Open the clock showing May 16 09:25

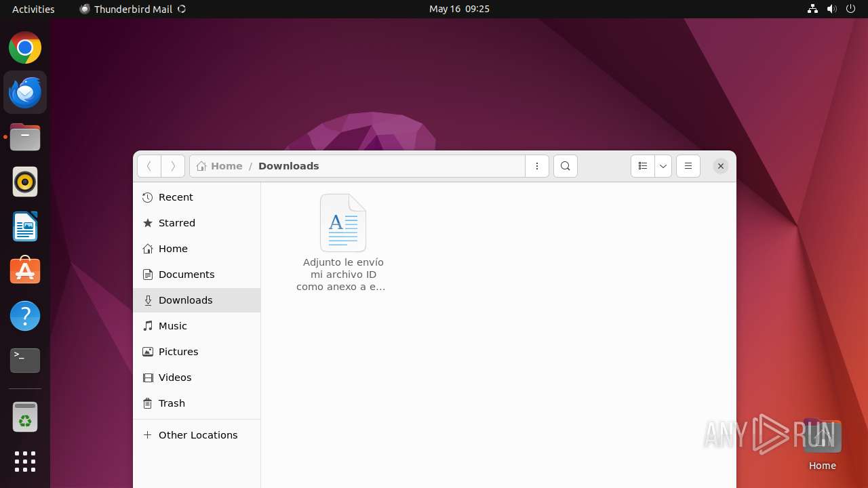tap(459, 9)
